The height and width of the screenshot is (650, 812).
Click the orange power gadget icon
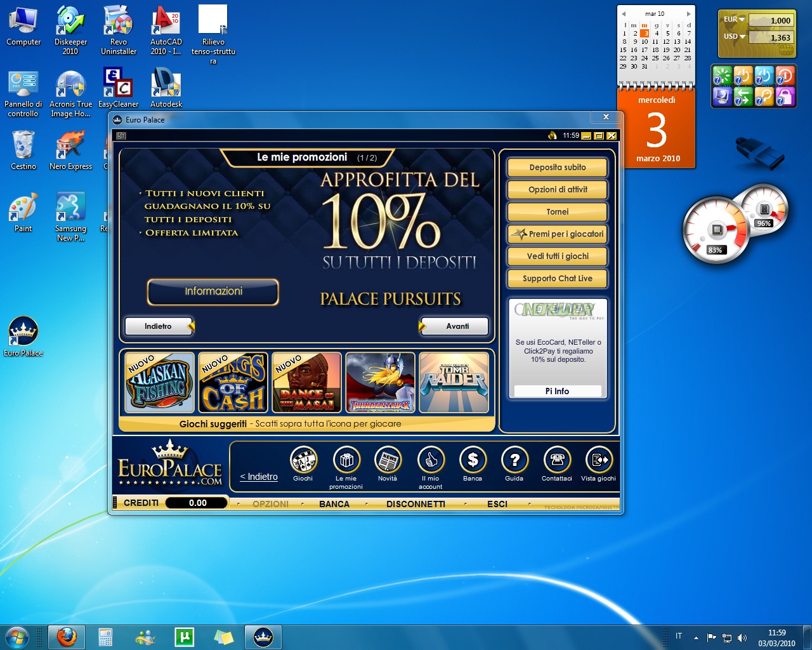pyautogui.click(x=743, y=76)
